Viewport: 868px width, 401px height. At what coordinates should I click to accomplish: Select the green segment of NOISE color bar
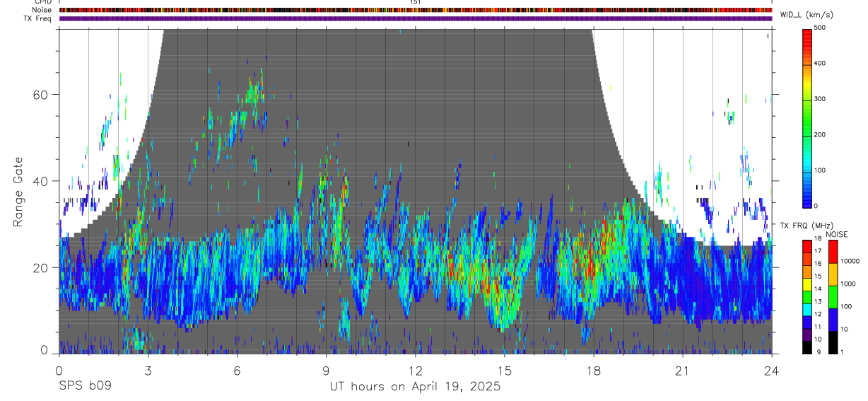point(833,297)
